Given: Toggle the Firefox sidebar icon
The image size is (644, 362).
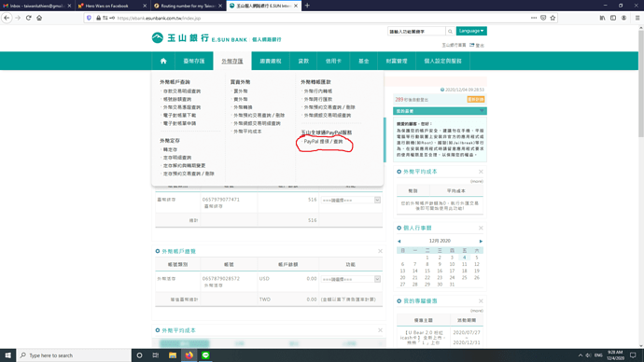Looking at the screenshot, I should point(613,18).
